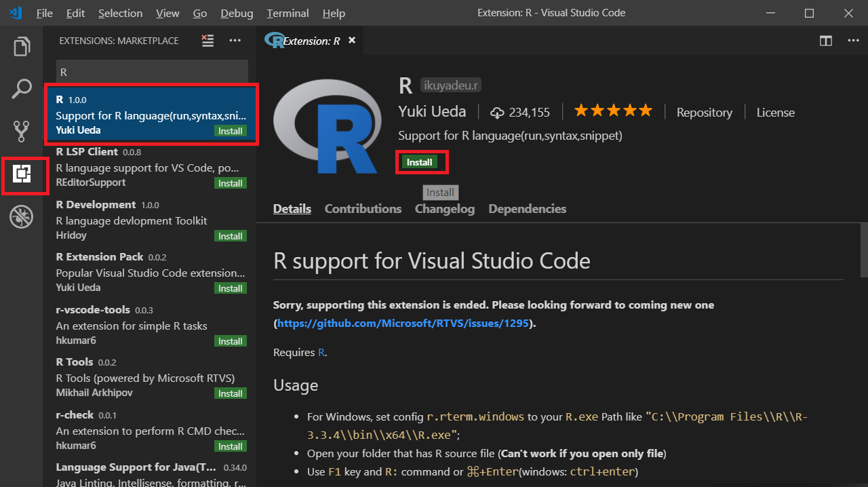
Task: Open the editor More Actions menu
Action: click(x=853, y=41)
